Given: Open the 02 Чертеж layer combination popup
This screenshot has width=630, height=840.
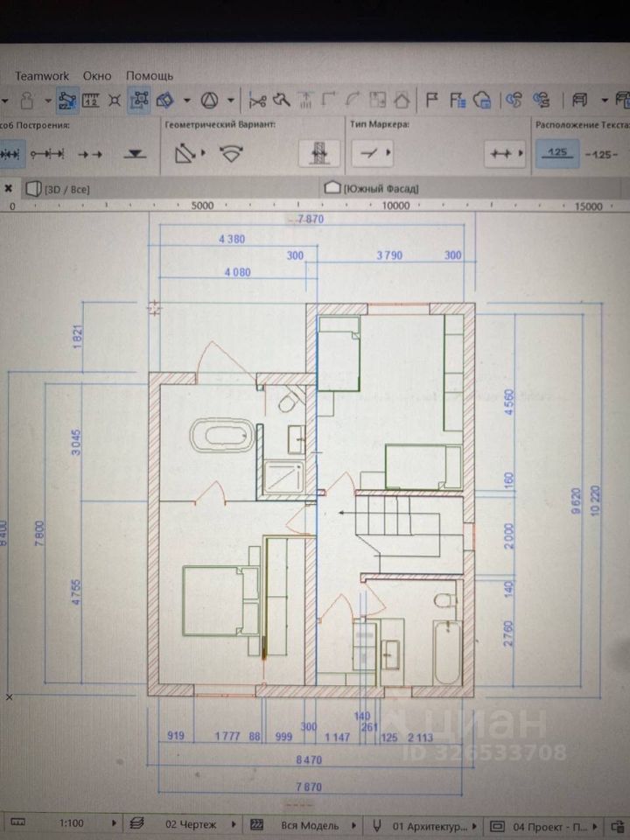Looking at the screenshot, I should point(233,824).
